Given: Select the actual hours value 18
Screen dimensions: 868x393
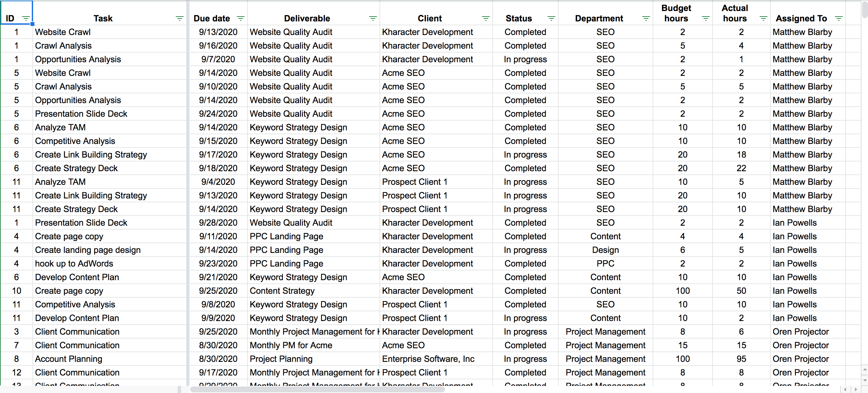Looking at the screenshot, I should (741, 155).
